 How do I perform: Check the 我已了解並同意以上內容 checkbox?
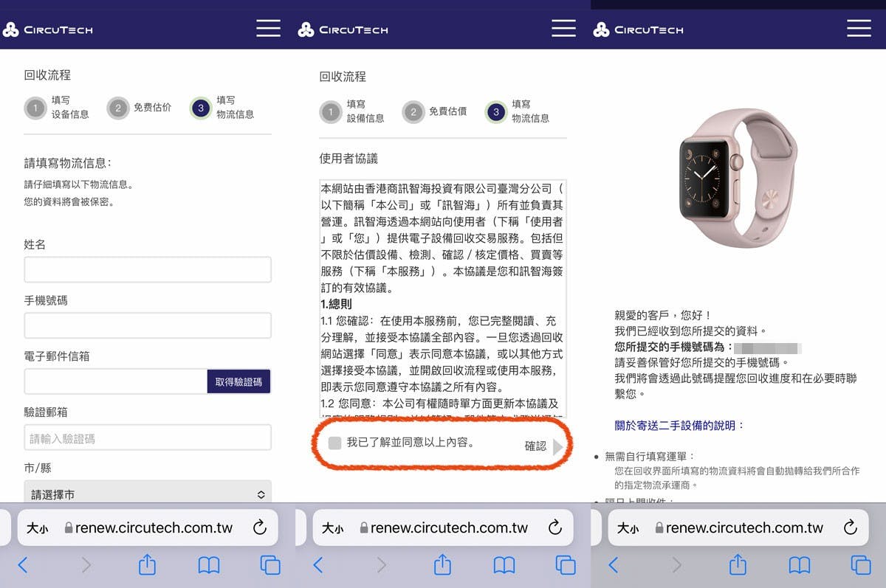334,443
